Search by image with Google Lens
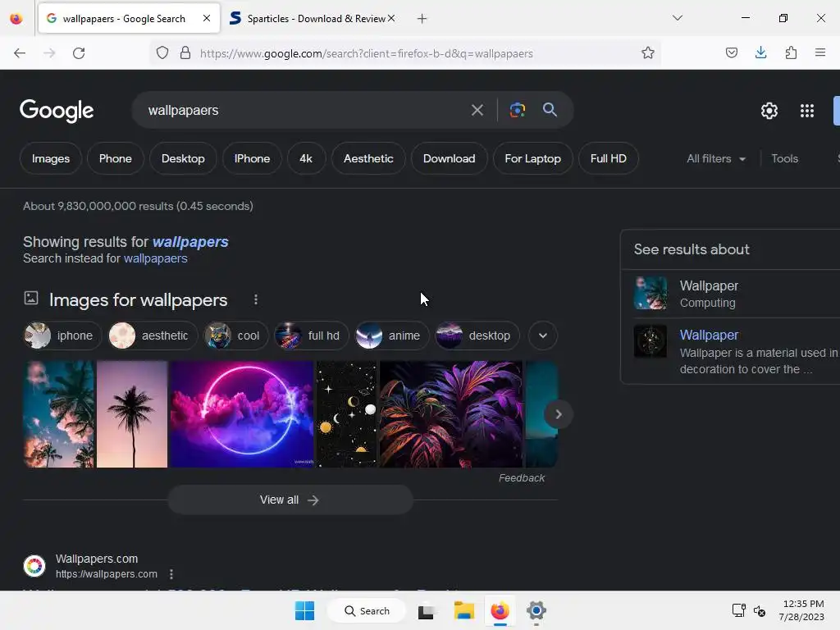 pos(517,110)
